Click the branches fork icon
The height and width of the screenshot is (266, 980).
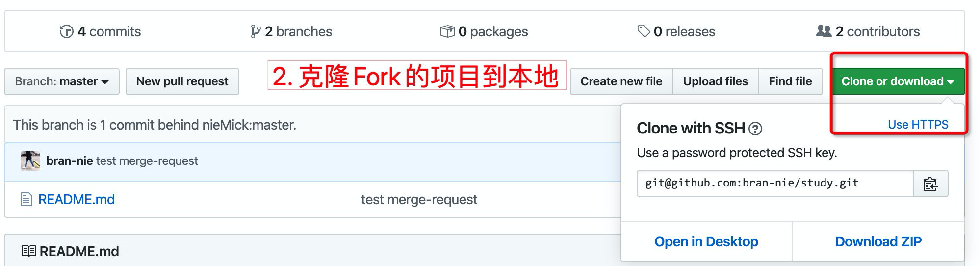coord(255,31)
